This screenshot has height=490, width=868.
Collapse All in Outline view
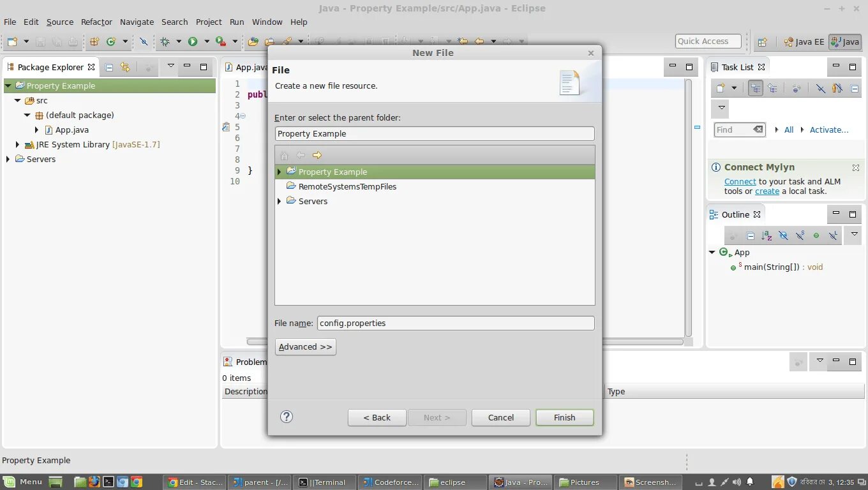tap(751, 235)
